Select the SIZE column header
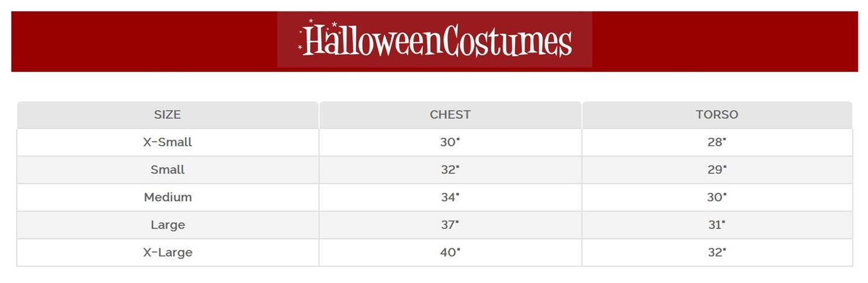This screenshot has width=868, height=283. tap(168, 114)
